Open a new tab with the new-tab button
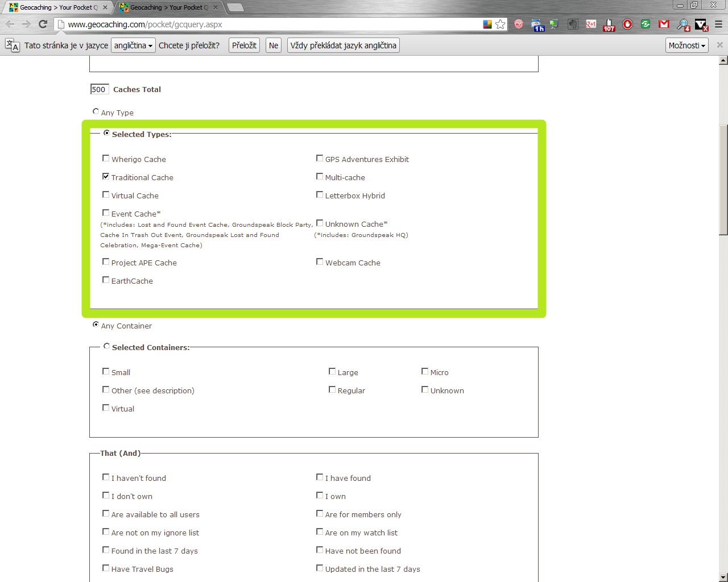The image size is (728, 582). click(x=235, y=7)
